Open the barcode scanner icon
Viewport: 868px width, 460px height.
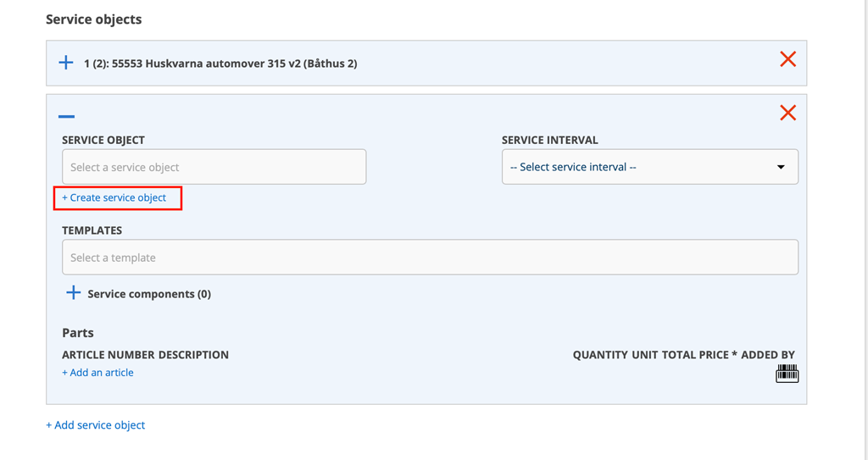coord(787,373)
